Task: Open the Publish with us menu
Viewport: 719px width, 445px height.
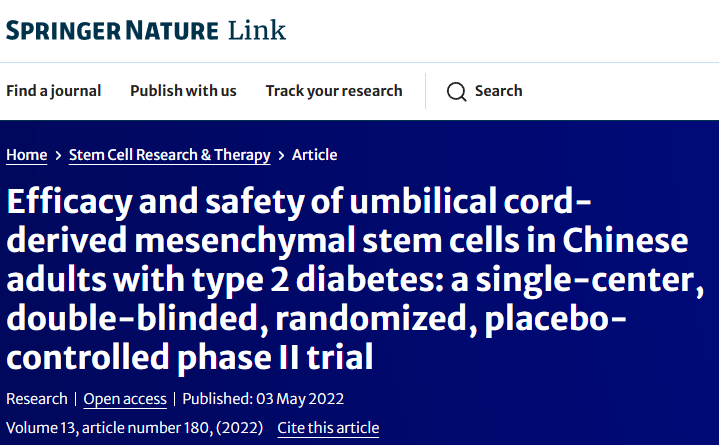Action: 183,91
